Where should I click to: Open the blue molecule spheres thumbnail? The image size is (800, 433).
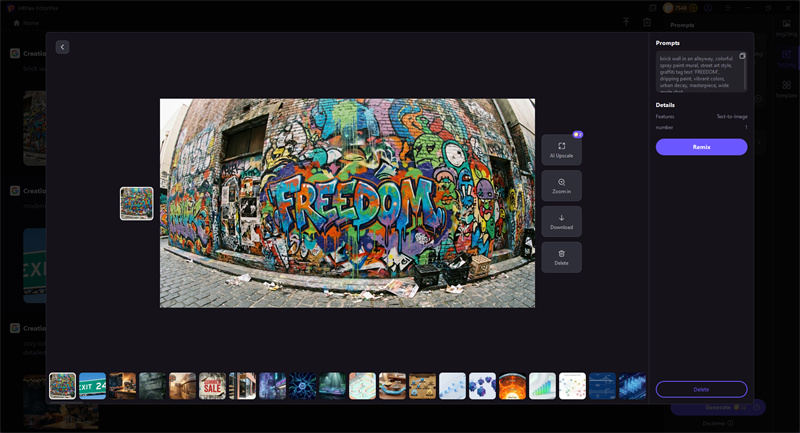click(x=482, y=386)
